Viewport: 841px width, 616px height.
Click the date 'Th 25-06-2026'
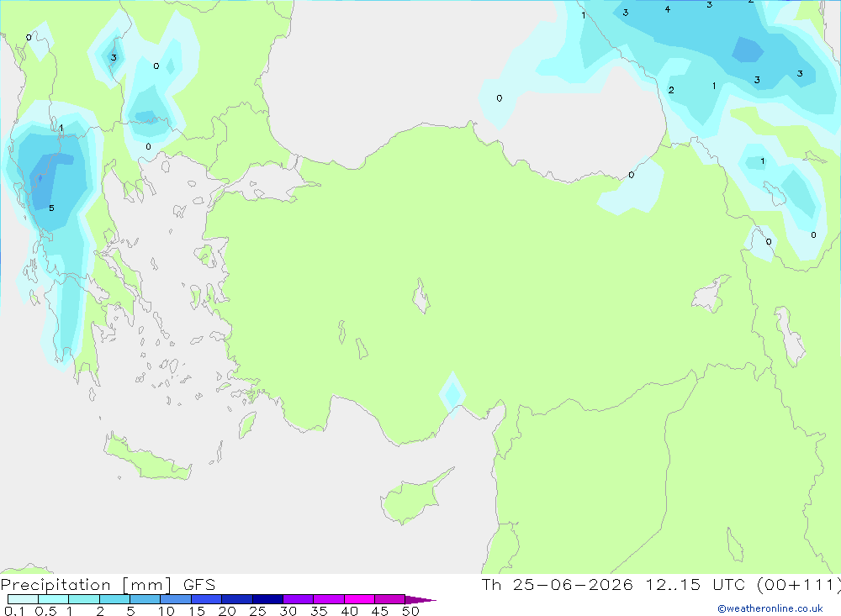click(557, 585)
